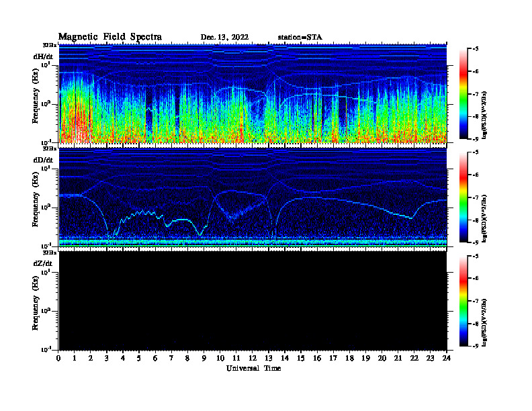Click the "-6" value on dZ/dt color scale

click(x=475, y=279)
